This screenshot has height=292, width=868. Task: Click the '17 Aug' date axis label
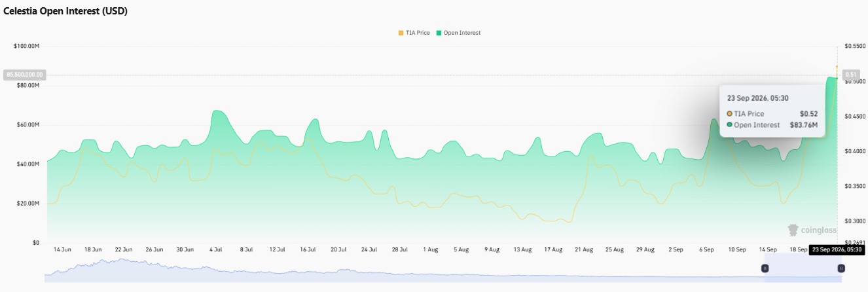click(x=553, y=249)
